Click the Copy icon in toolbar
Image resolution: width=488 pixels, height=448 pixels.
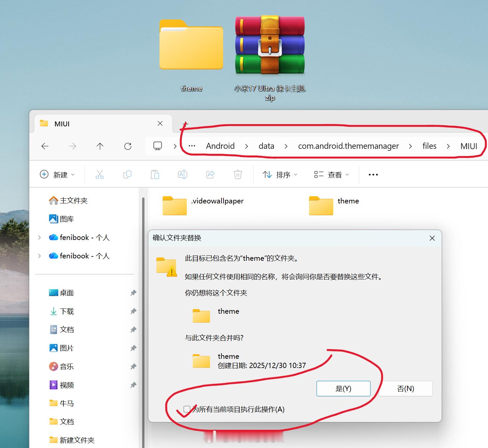[x=127, y=174]
